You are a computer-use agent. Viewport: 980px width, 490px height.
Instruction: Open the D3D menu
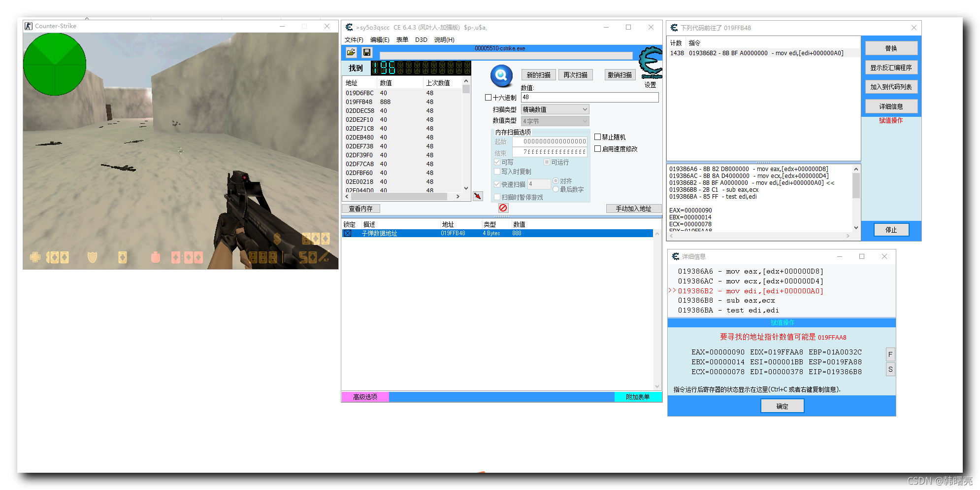point(421,40)
